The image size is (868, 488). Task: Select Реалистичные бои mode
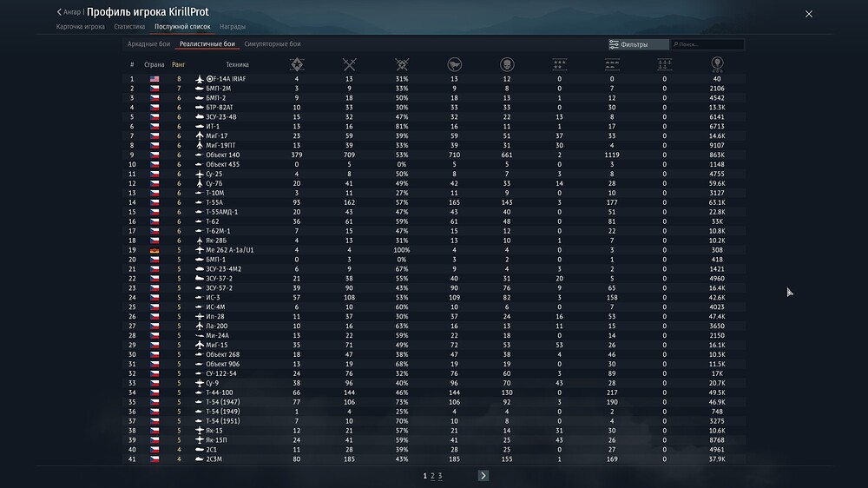point(207,43)
